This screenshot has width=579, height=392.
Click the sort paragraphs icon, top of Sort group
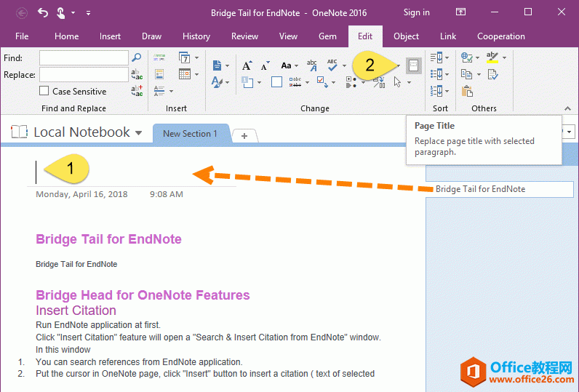(436, 57)
